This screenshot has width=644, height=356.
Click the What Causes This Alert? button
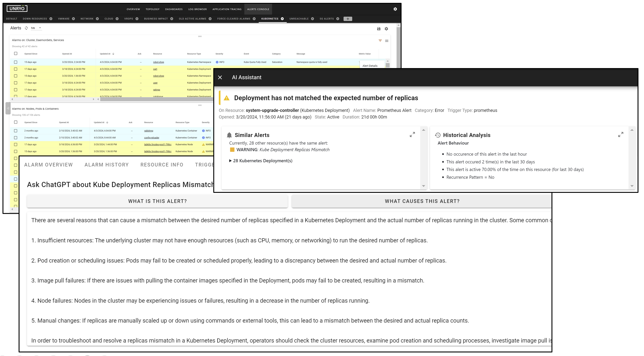422,201
